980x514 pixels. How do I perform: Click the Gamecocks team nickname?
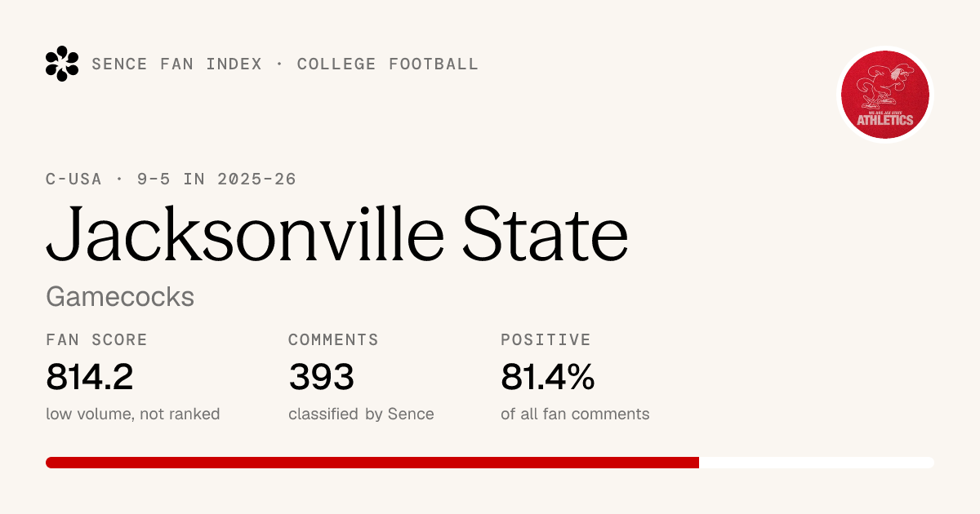point(120,296)
